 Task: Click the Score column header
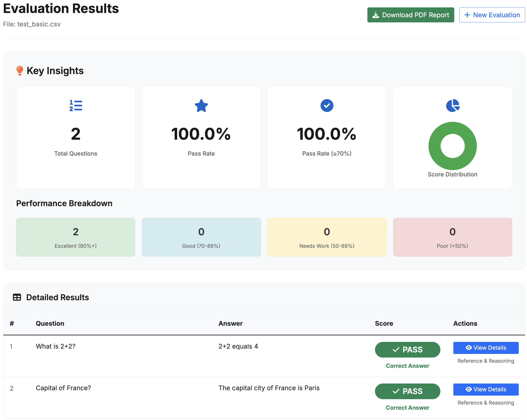tap(384, 324)
